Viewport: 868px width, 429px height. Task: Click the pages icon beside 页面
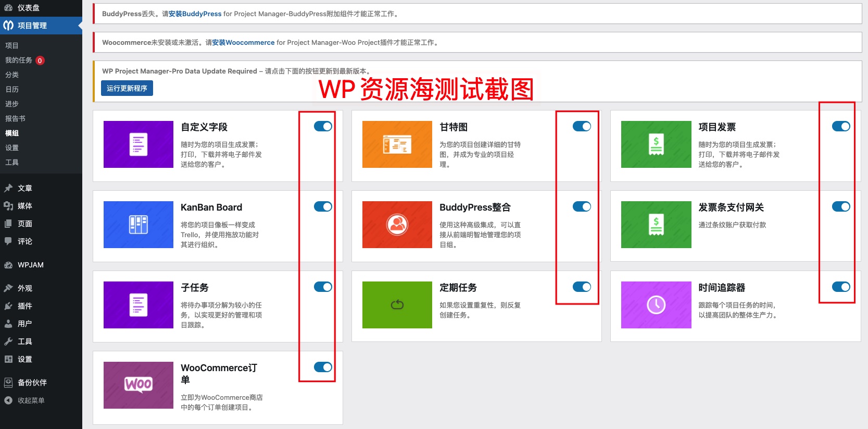click(x=8, y=224)
